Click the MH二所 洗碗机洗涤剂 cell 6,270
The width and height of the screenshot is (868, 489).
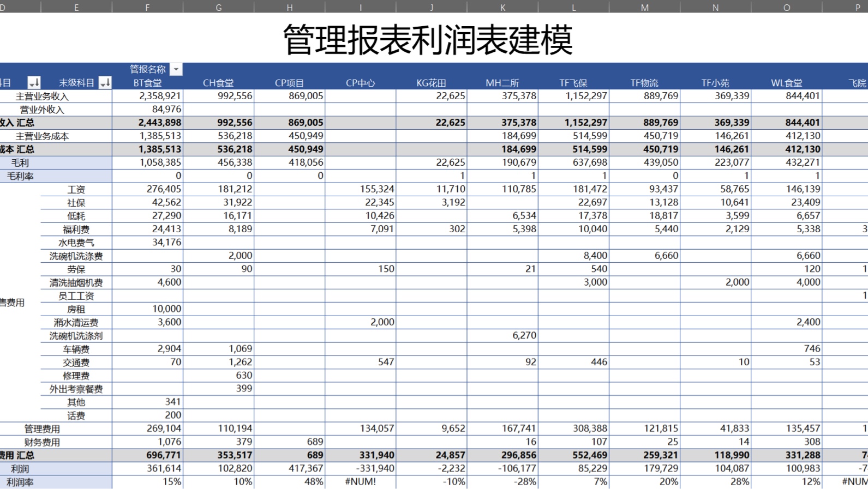point(502,335)
